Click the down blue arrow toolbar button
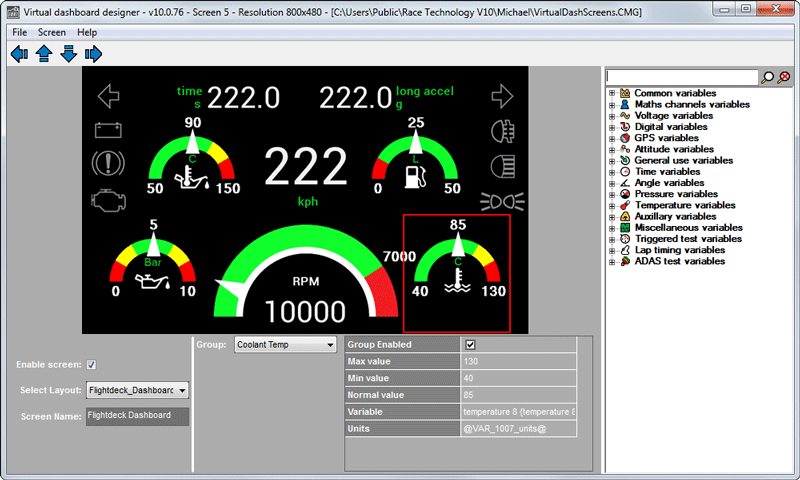This screenshot has width=800, height=480. click(68, 54)
